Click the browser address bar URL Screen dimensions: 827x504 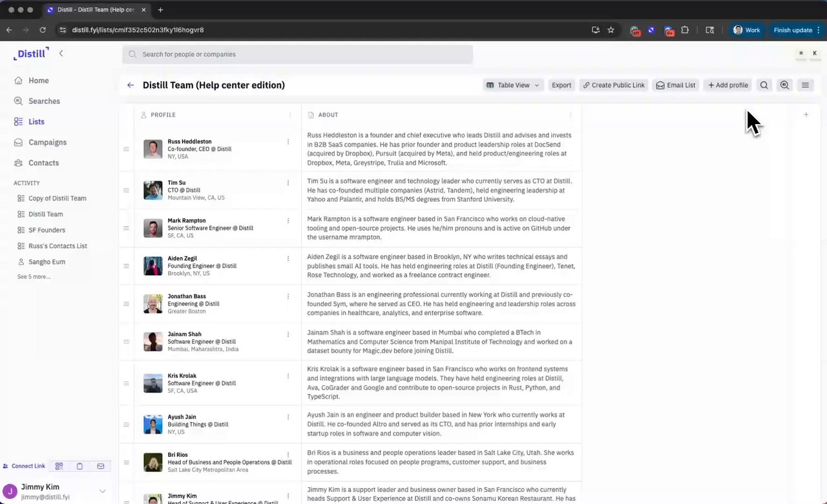point(138,30)
